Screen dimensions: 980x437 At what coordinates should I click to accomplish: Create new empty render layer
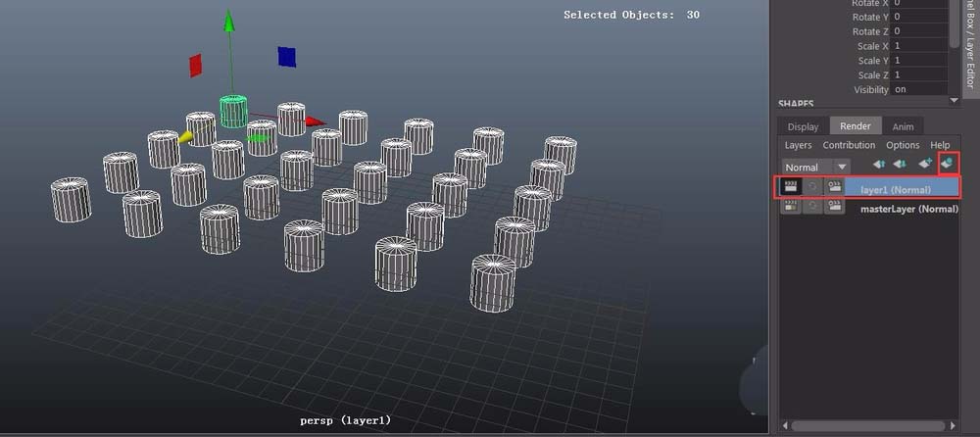click(x=926, y=164)
